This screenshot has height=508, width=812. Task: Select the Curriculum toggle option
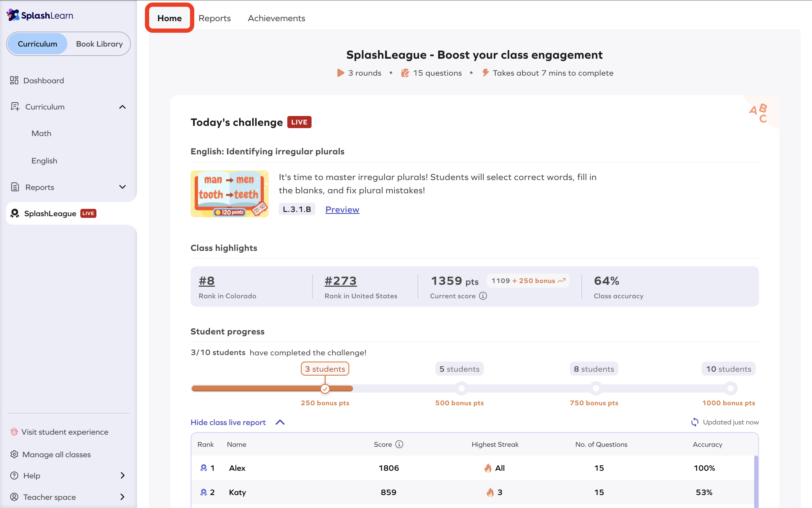click(x=37, y=44)
